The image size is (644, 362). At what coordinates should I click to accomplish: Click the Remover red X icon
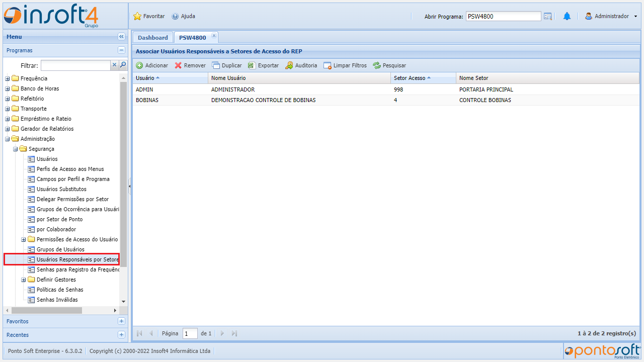tap(178, 65)
